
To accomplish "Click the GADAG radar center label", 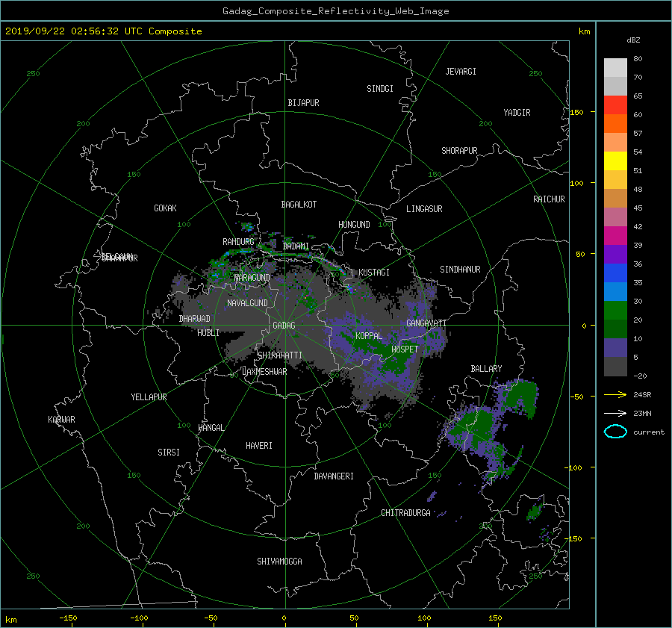I will click(x=284, y=326).
